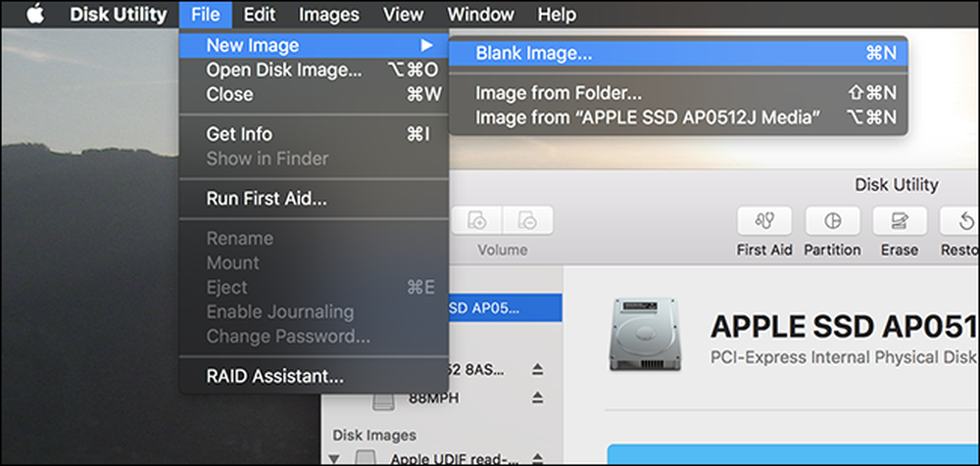Click the 88MPH drive icon
The width and height of the screenshot is (980, 466).
point(384,399)
